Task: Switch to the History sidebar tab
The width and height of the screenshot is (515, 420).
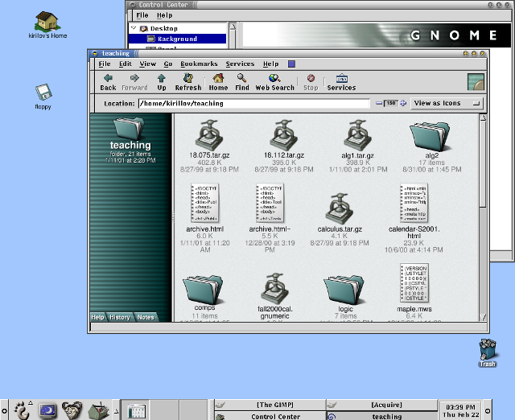Action: [120, 317]
